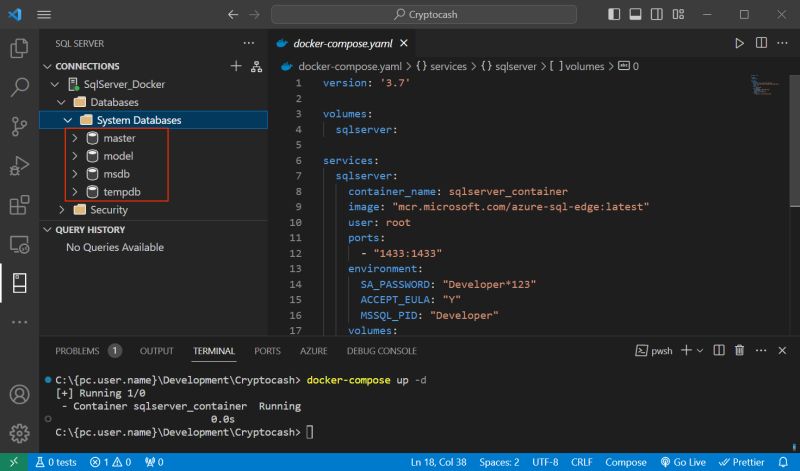Open Run and Debug view
Viewport: 800px width, 471px height.
[19, 166]
